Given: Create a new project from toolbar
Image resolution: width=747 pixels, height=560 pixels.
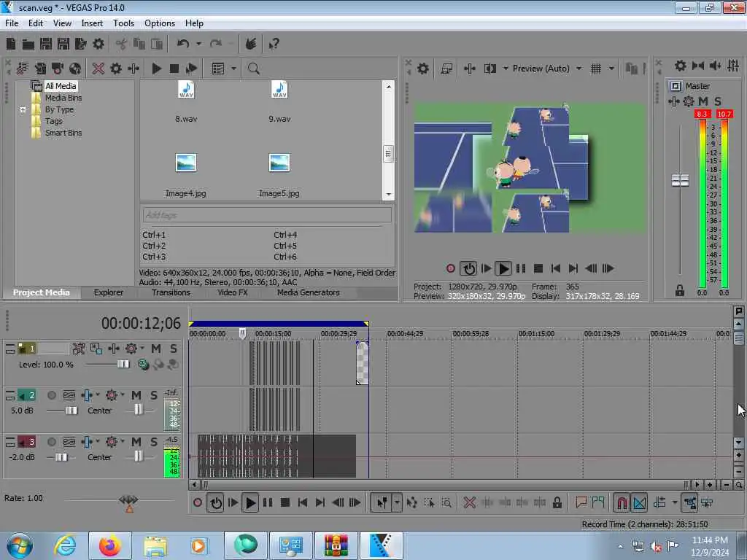Looking at the screenshot, I should click(x=11, y=44).
